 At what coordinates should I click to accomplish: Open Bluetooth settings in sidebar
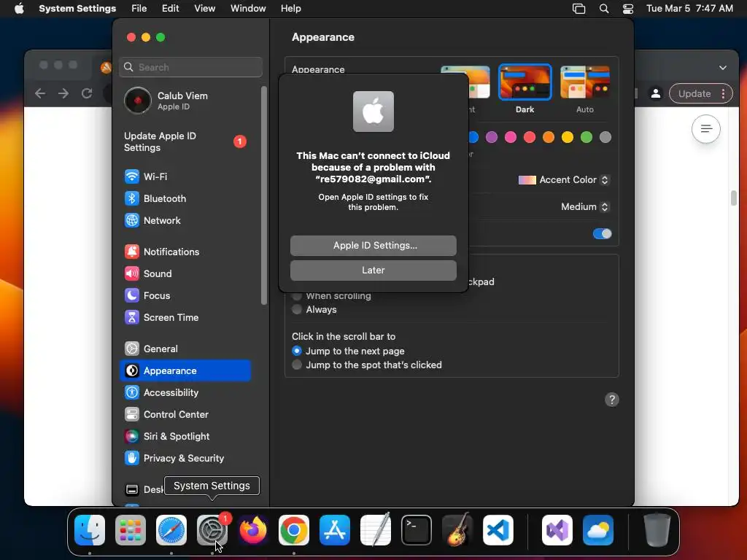[185, 198]
